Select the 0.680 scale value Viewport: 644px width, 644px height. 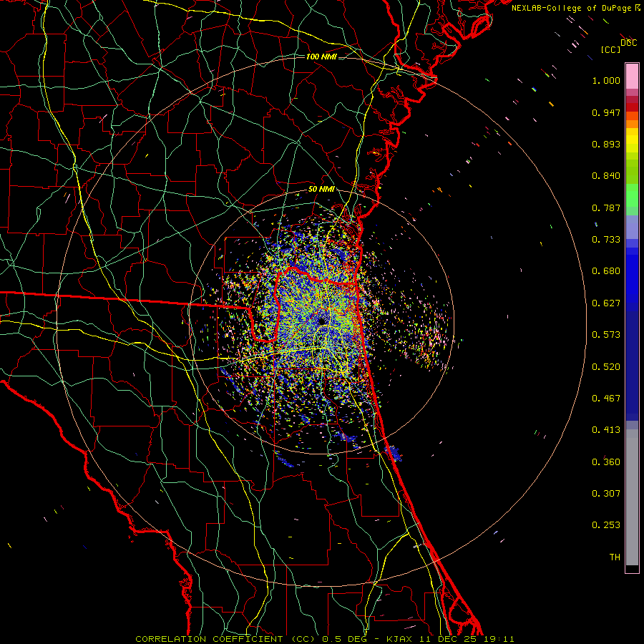coord(606,271)
